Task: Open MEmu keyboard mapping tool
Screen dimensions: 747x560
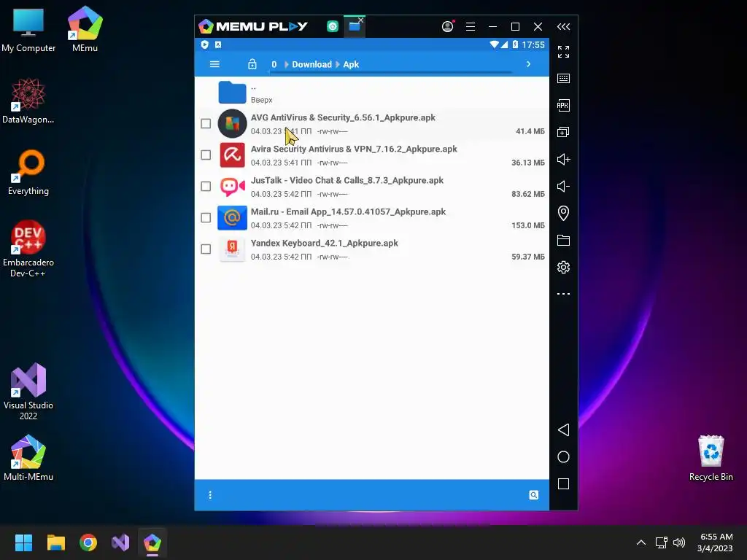Action: click(564, 79)
